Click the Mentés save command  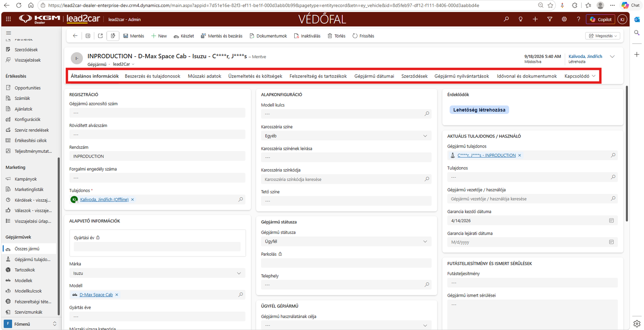point(134,36)
